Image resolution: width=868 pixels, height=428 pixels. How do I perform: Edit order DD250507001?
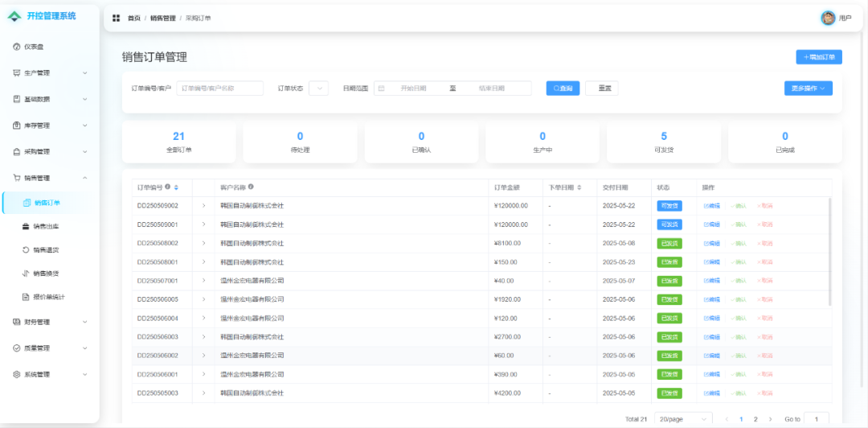[x=712, y=281]
